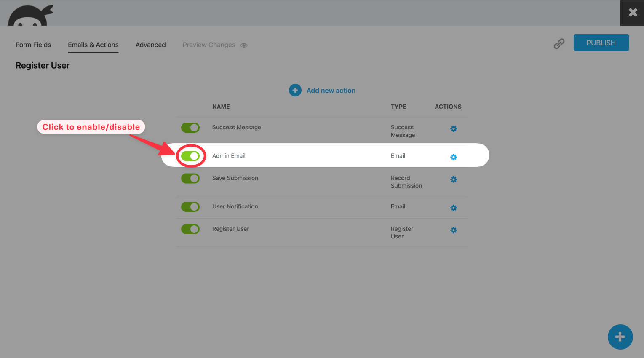Click the floating blue plus button

click(620, 337)
